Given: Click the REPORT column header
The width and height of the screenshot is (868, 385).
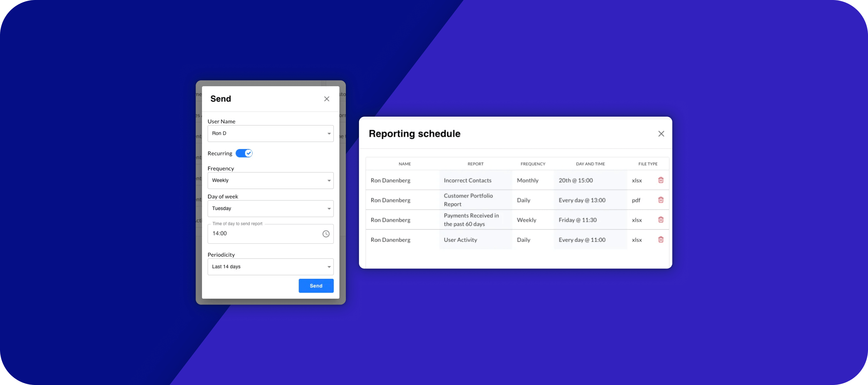Looking at the screenshot, I should point(475,164).
